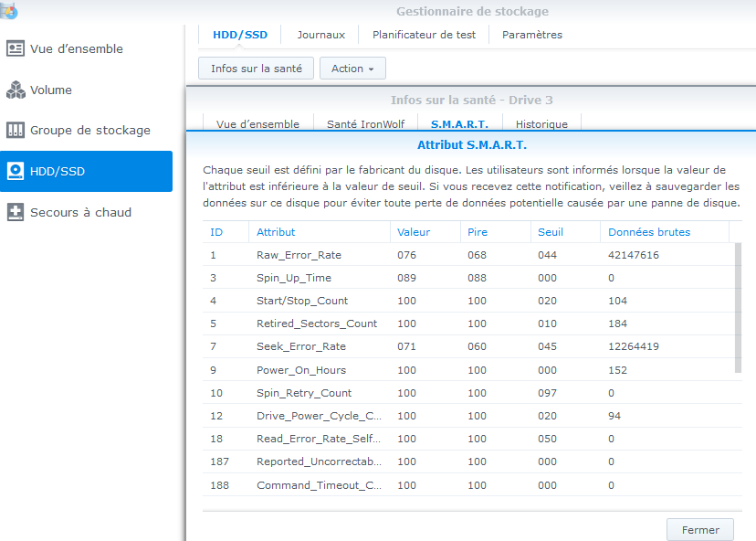Click the HDD/SSD disk icon in sidebar
This screenshot has width=756, height=541.
coord(15,171)
